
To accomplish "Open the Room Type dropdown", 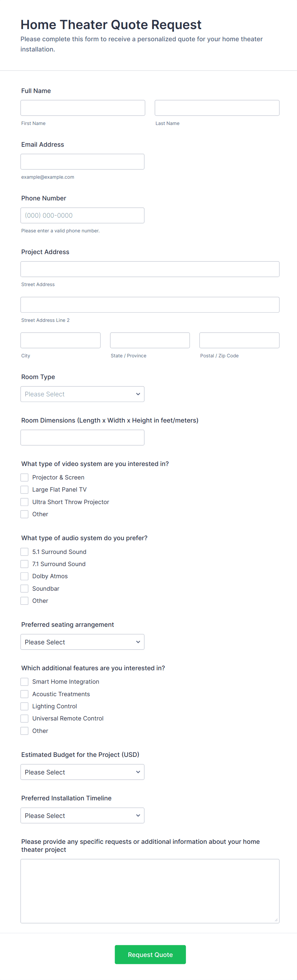I will [x=82, y=394].
